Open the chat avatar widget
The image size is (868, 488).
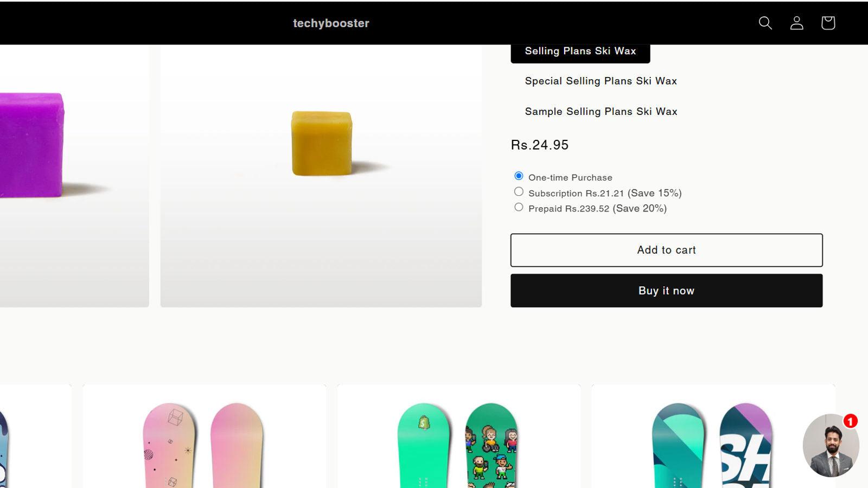[829, 447]
